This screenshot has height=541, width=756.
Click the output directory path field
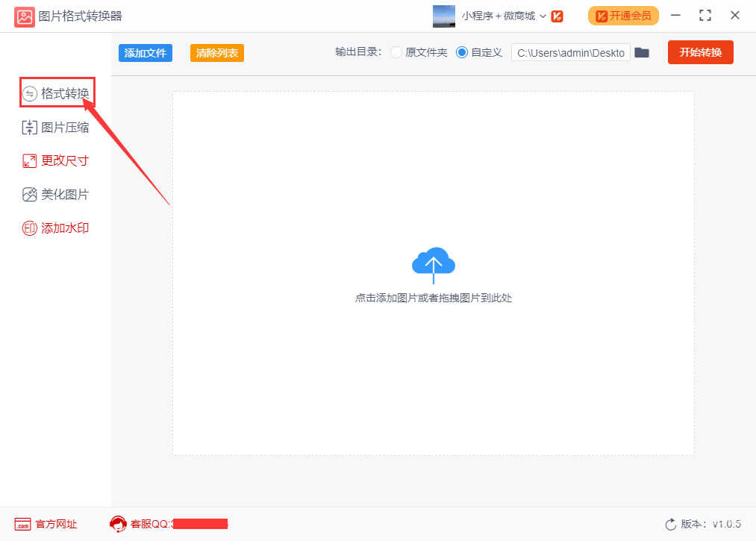[570, 53]
